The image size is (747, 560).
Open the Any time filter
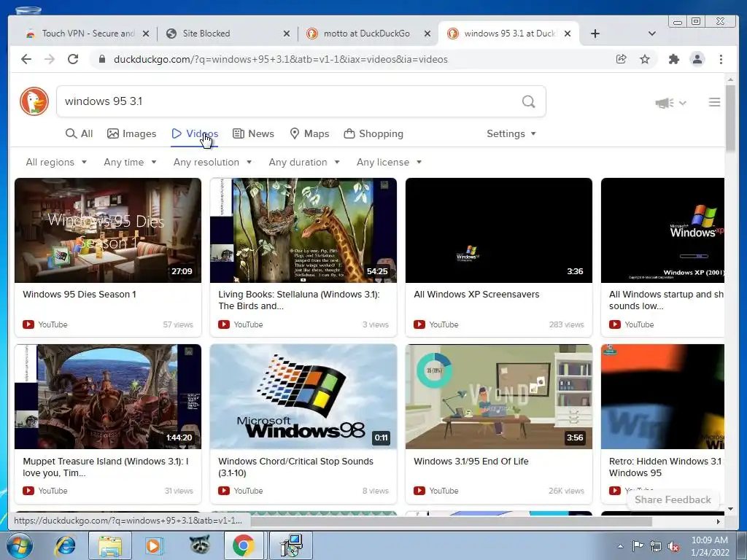pos(130,163)
